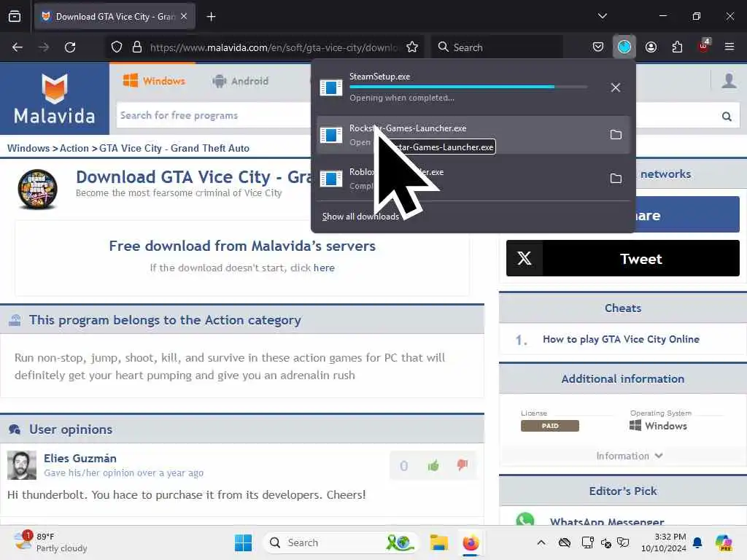Open a new browser tab
747x560 pixels.
pos(211,17)
